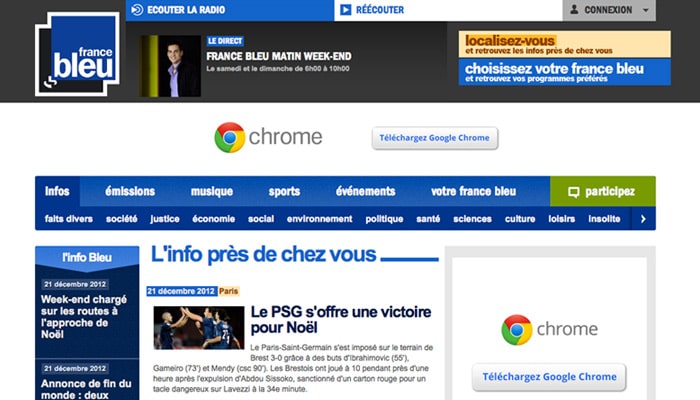Click the localisez-vous banner
The width and height of the screenshot is (700, 400).
565,44
